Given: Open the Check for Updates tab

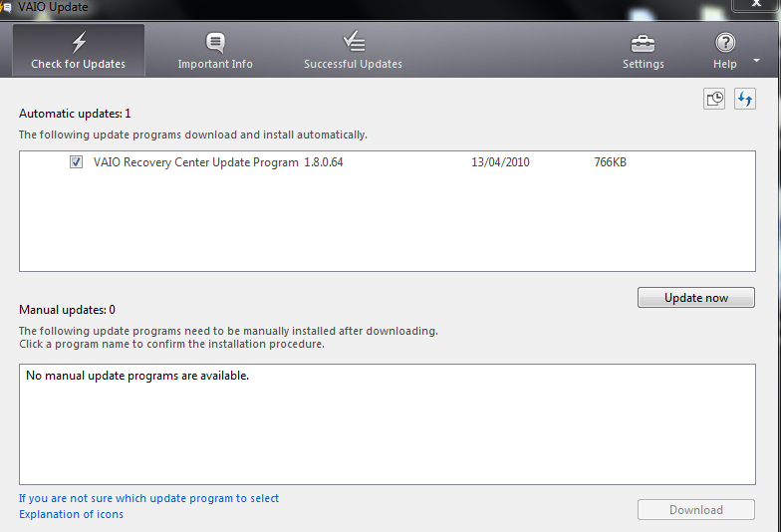Looking at the screenshot, I should pyautogui.click(x=78, y=50).
